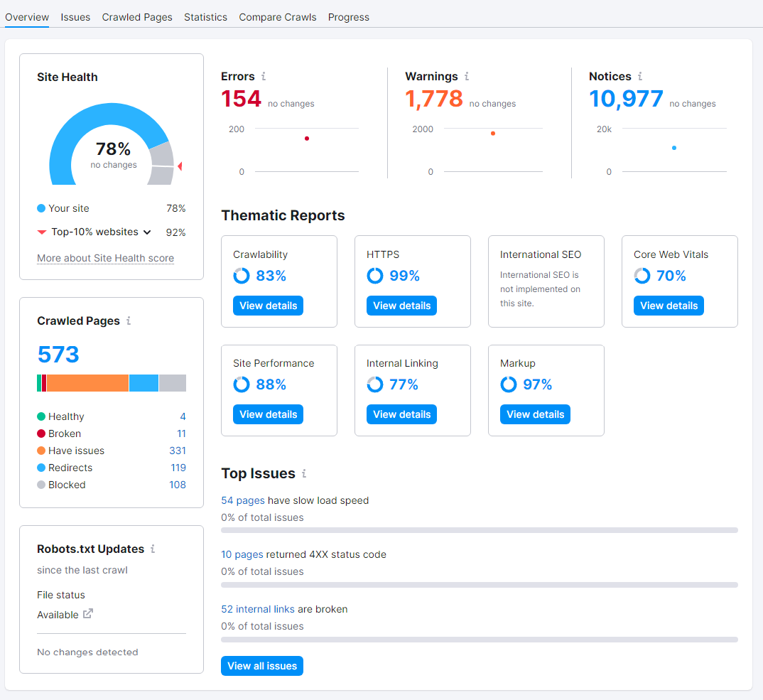Screen dimensions: 763x700
Task: Click the total crawled pages number 573
Action: [58, 355]
